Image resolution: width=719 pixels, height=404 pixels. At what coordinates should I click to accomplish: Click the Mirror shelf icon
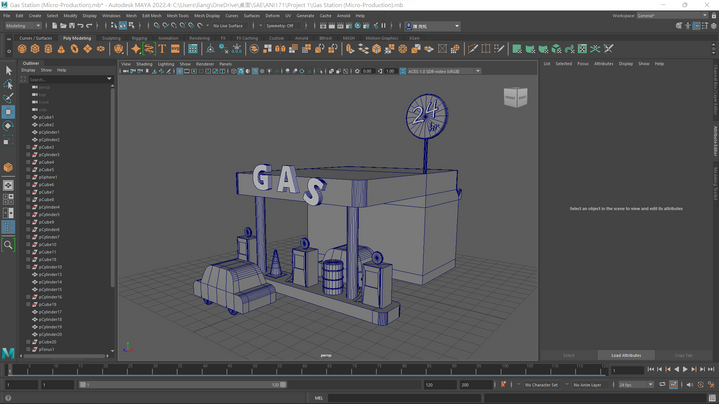(x=280, y=49)
